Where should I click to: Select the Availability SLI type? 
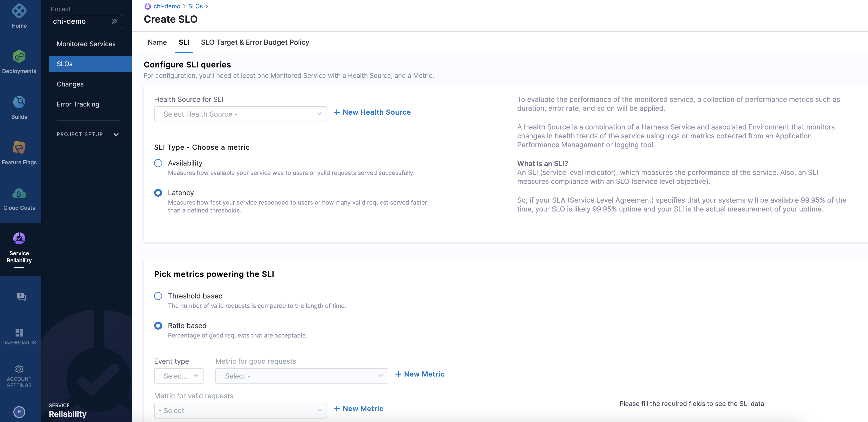158,163
